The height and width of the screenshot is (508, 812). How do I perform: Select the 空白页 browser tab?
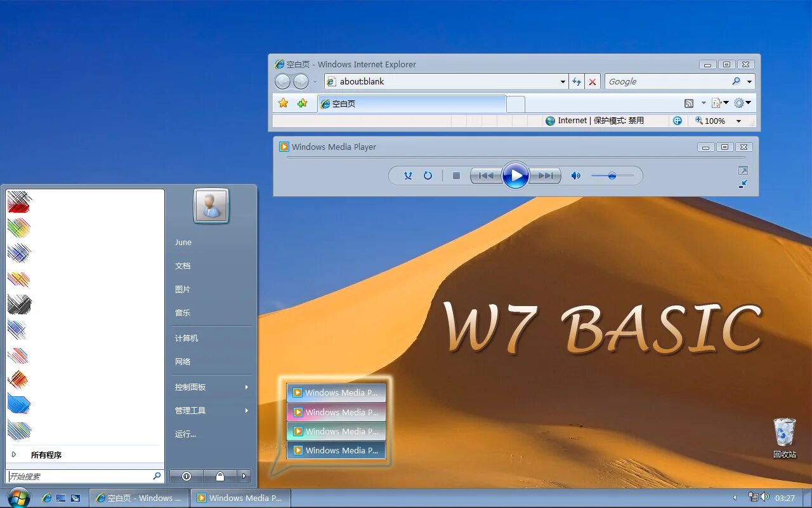[x=412, y=104]
